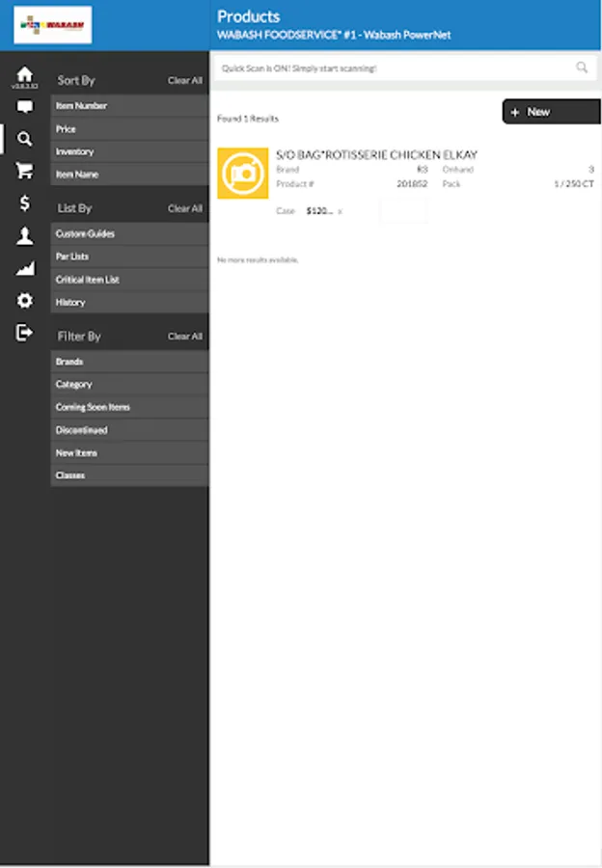Screen dimensions: 602x868
Task: Select the search magnifier icon in sidebar
Action: [24, 138]
